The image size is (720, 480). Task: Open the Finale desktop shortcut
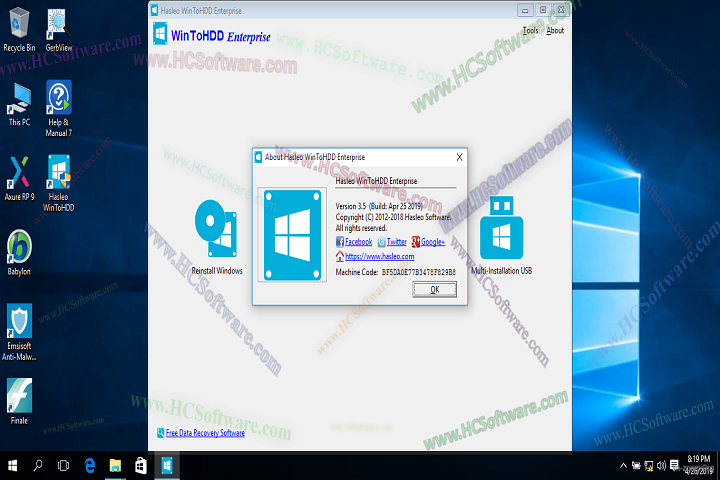(19, 401)
